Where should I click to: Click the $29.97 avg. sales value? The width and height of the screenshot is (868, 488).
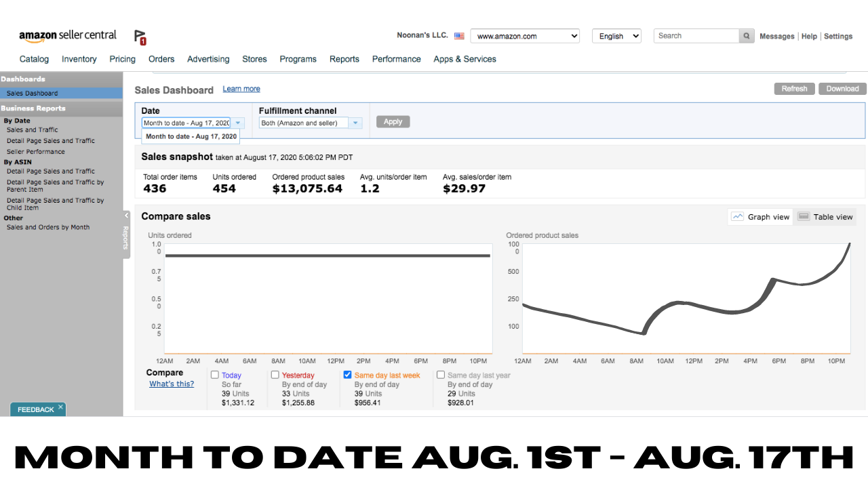point(465,188)
